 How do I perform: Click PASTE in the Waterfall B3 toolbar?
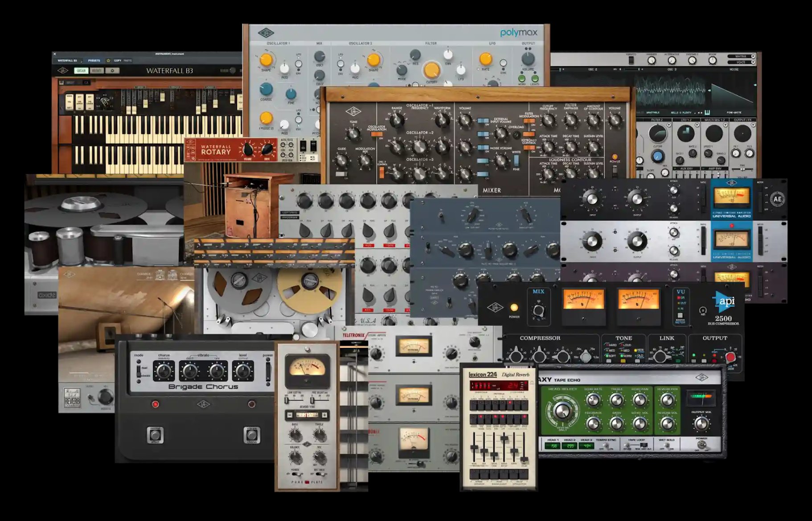(127, 60)
